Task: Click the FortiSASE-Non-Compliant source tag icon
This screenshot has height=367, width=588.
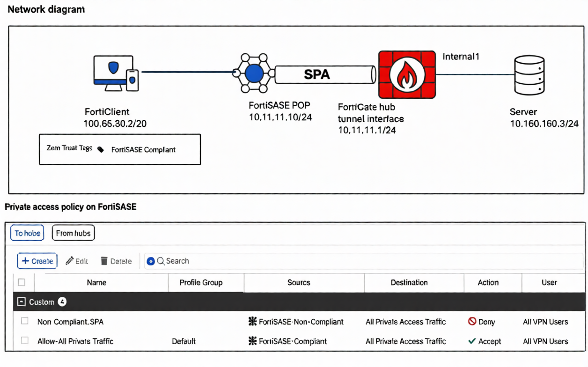Action: (x=252, y=322)
